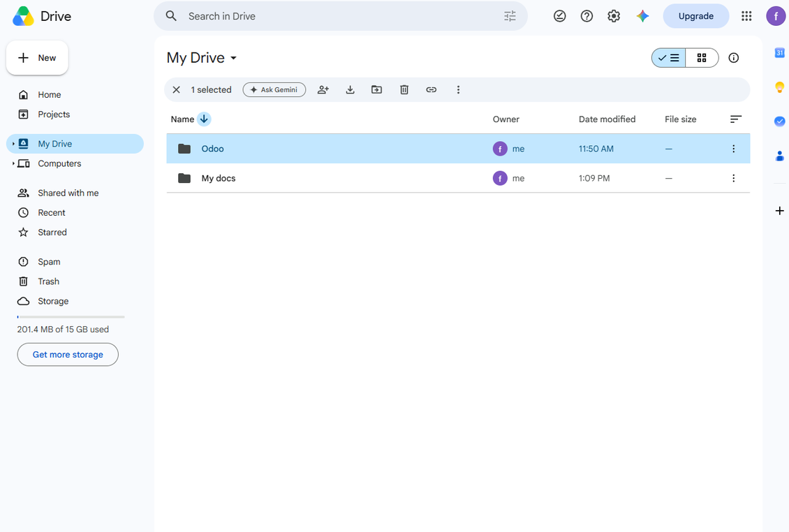Viewport: 789px width, 532px height.
Task: Switch to list layout
Action: click(x=668, y=58)
